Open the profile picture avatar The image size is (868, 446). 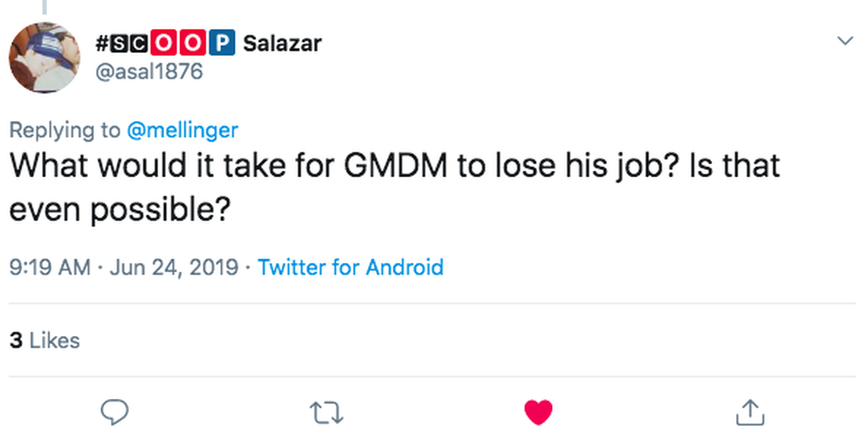pyautogui.click(x=45, y=57)
